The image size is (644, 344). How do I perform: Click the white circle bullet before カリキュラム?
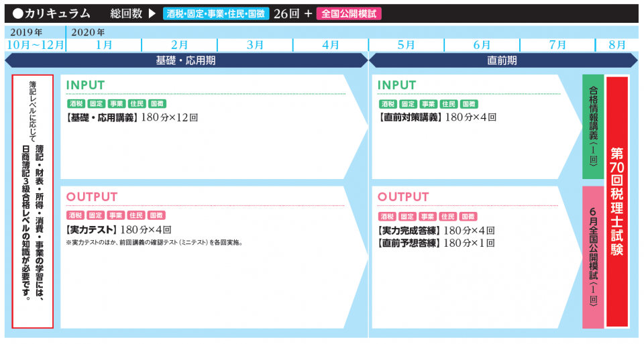coord(15,13)
